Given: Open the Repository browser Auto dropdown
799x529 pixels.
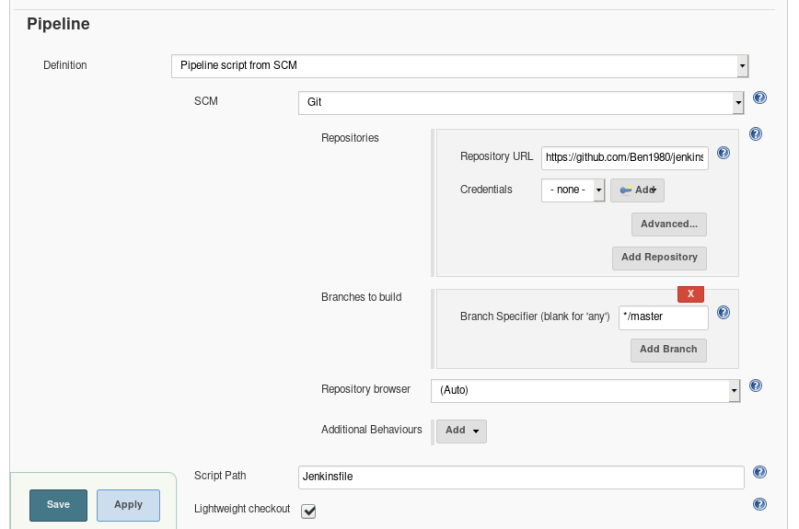Looking at the screenshot, I should pyautogui.click(x=585, y=390).
